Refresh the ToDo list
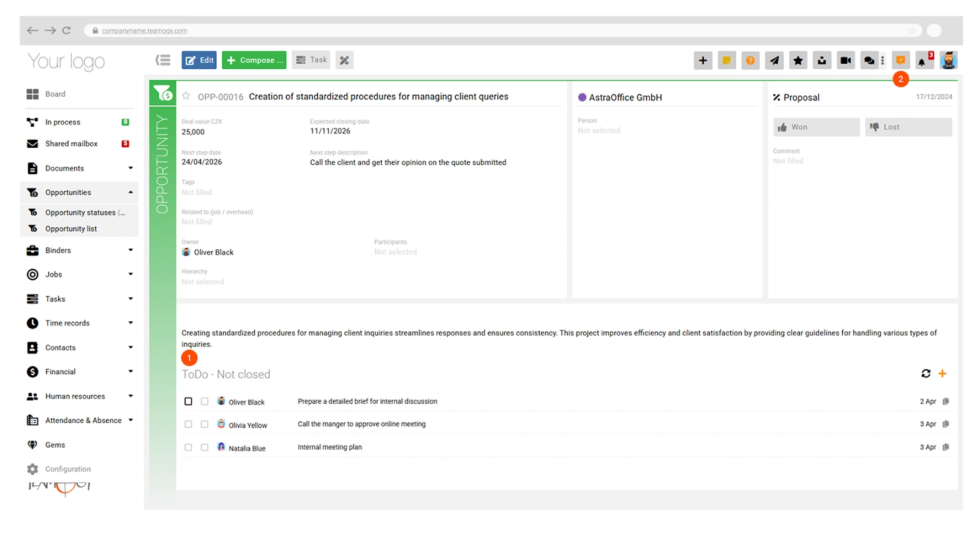 925,374
